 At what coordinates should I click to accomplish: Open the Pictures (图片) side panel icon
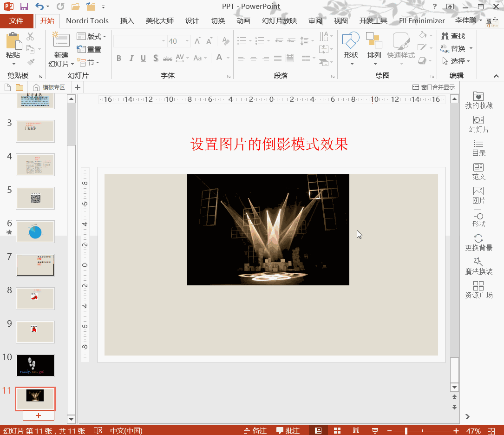click(478, 196)
